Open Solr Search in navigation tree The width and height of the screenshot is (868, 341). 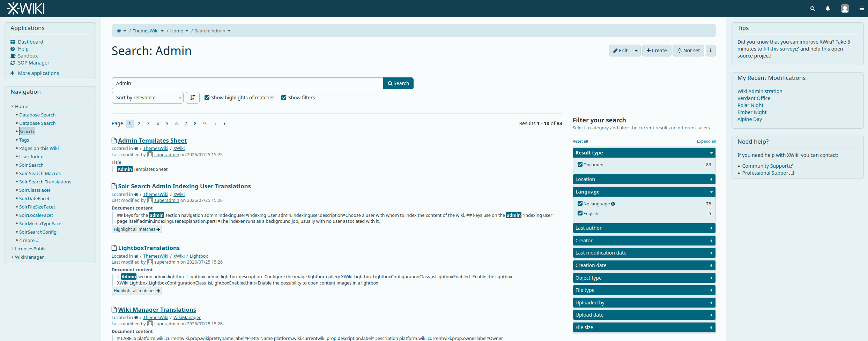point(31,165)
